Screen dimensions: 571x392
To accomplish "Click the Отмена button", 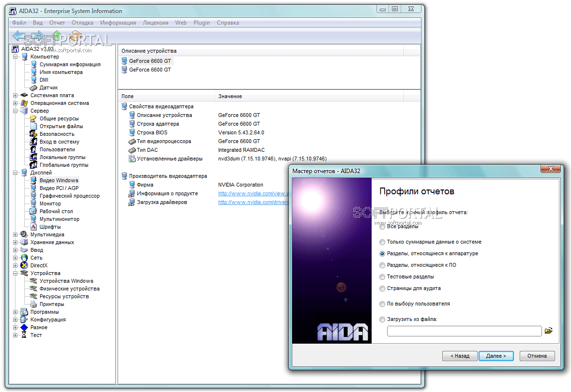I will click(537, 356).
